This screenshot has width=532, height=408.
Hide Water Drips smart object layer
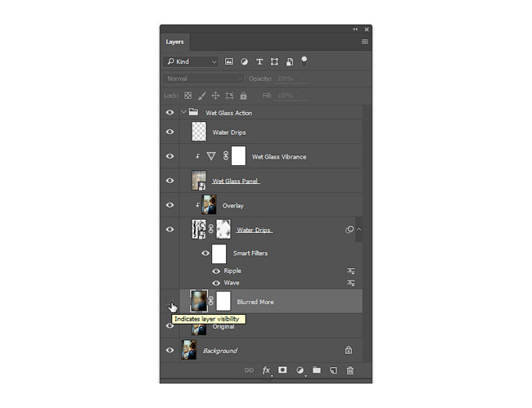pyautogui.click(x=170, y=229)
